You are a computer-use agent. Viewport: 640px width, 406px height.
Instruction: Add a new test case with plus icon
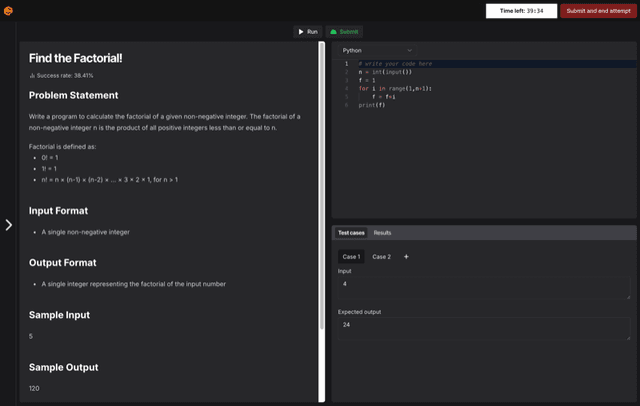pyautogui.click(x=406, y=257)
